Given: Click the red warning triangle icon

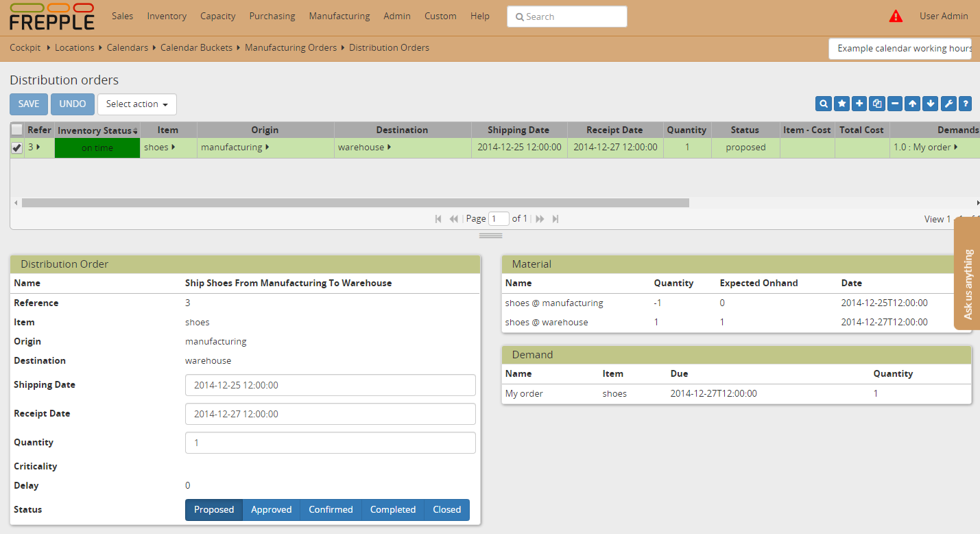Looking at the screenshot, I should click(896, 16).
